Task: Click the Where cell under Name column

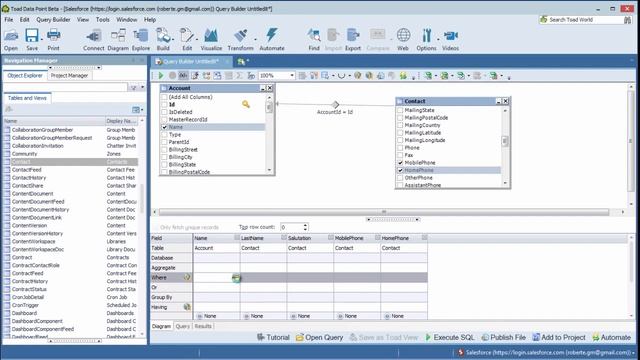Action: pyautogui.click(x=216, y=278)
